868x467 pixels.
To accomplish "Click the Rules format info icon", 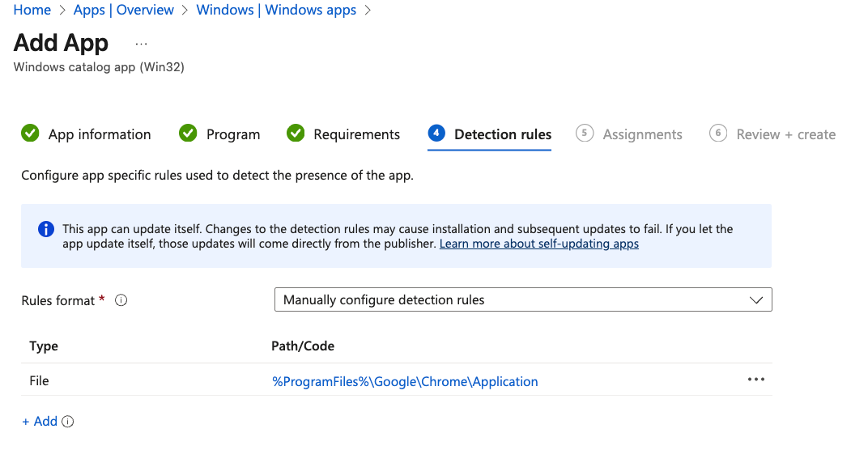I will 121,300.
